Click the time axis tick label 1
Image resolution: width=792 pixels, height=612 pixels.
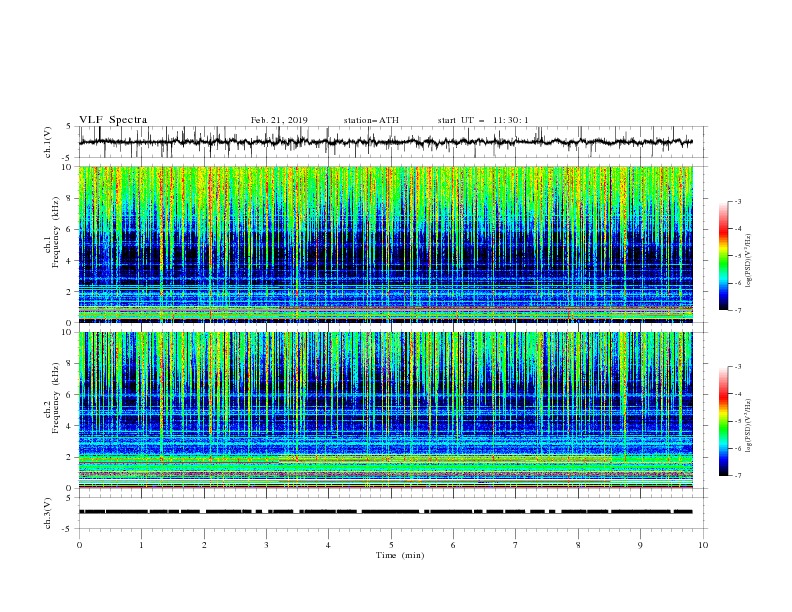pos(141,545)
